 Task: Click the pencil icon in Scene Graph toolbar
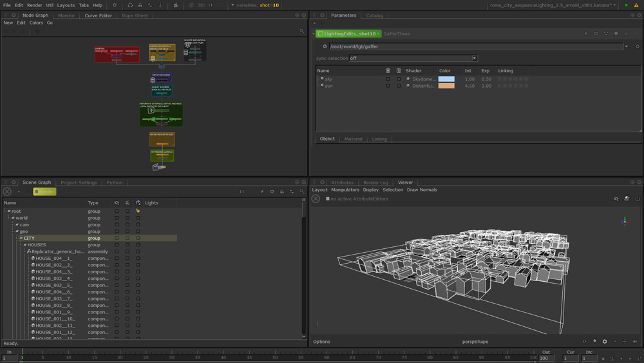tap(261, 191)
